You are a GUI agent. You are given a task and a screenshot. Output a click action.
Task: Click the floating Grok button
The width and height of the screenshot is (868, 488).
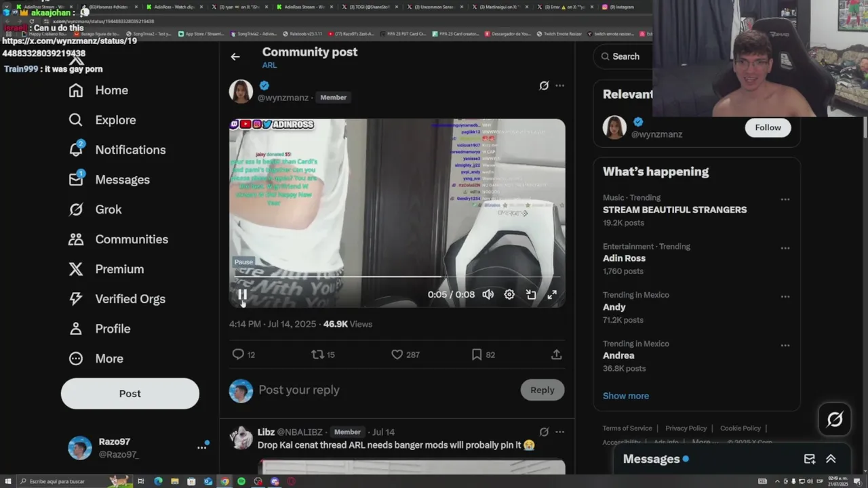coord(835,420)
